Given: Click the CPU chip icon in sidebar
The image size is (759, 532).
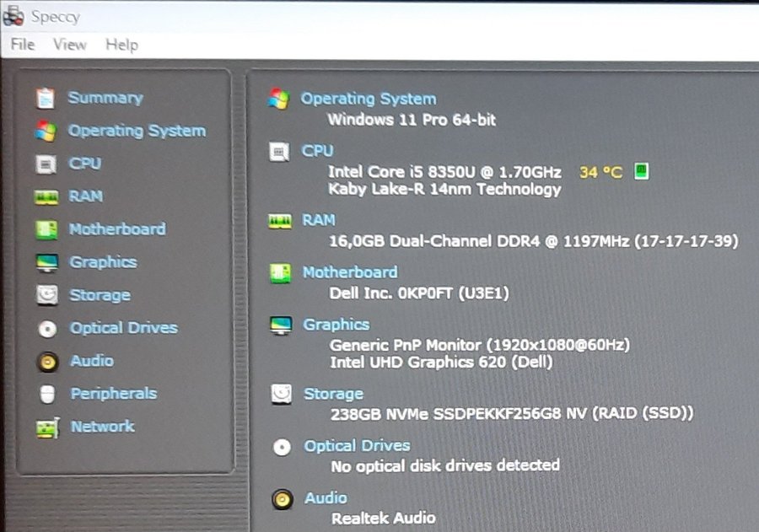Looking at the screenshot, I should (x=46, y=164).
